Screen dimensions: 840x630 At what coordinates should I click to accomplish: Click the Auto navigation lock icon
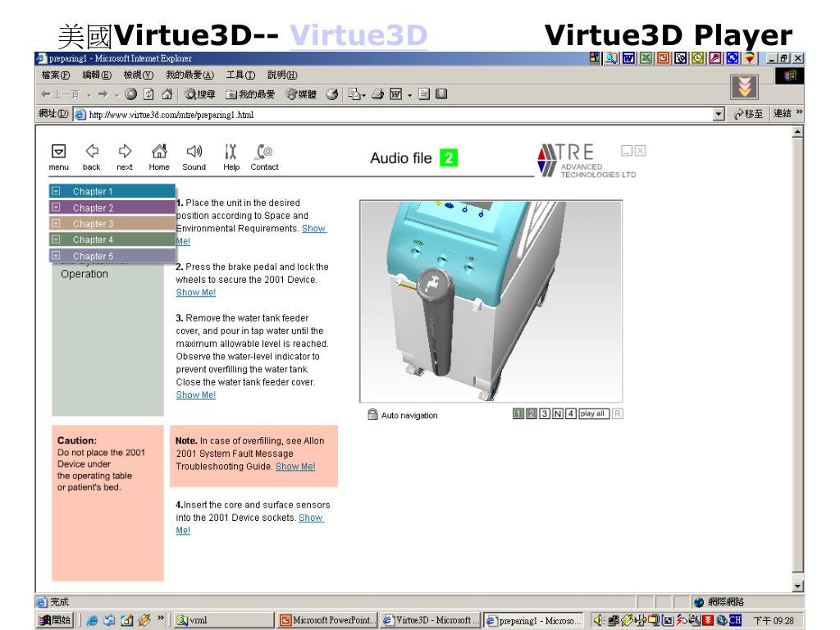373,414
